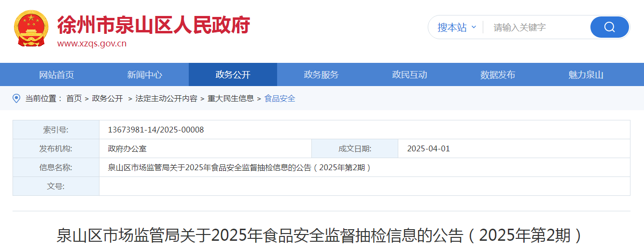Viewport: 644px width, 249px height.
Task: Open the 政务服务 nav tab
Action: (321, 74)
